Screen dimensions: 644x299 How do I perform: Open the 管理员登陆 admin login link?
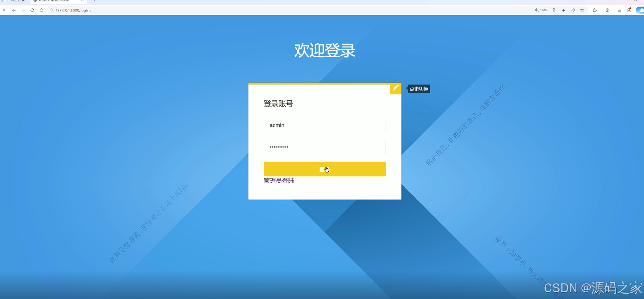pyautogui.click(x=279, y=181)
